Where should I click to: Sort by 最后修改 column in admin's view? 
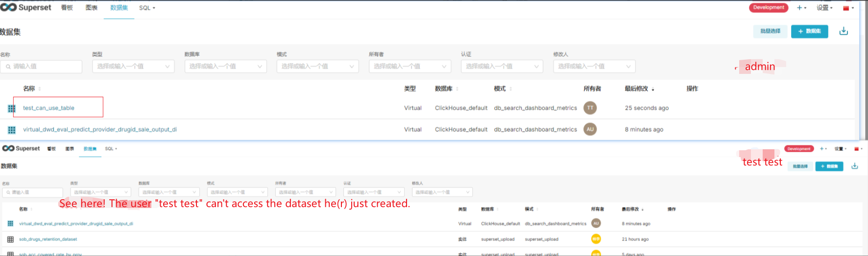pyautogui.click(x=653, y=89)
